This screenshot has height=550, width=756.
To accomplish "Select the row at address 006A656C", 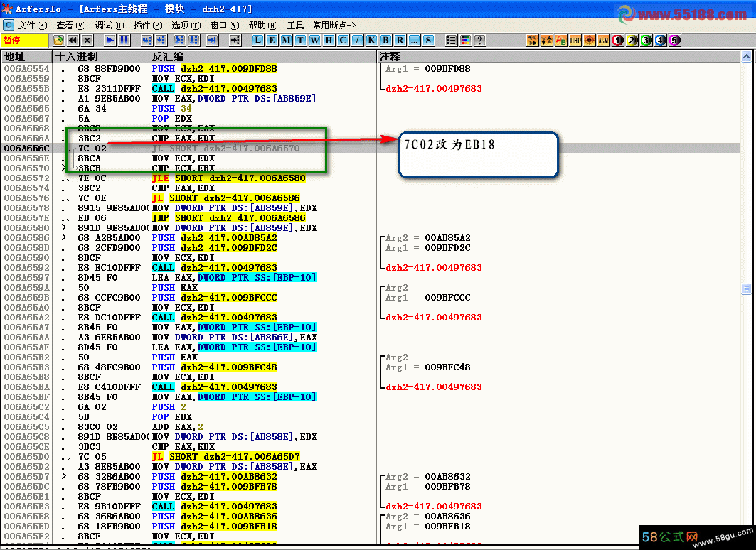I will point(371,149).
